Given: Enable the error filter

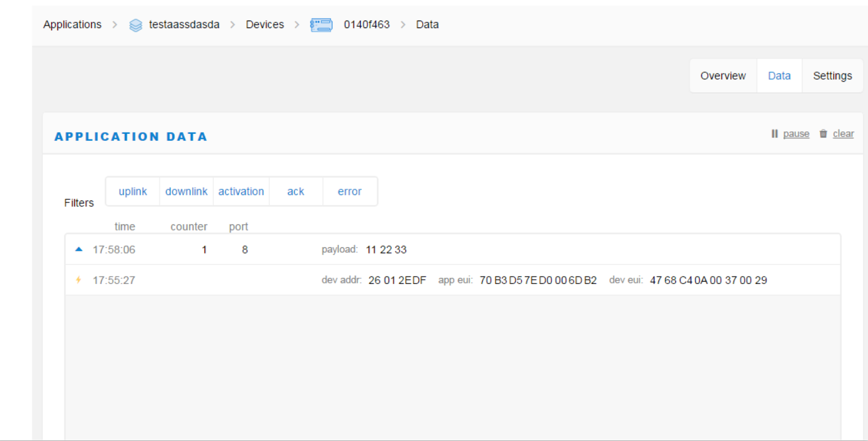Looking at the screenshot, I should (350, 191).
